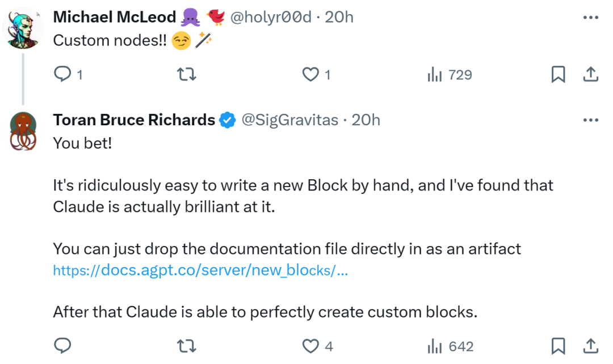Open more options on Toran's reply
This screenshot has width=613, height=364.
(591, 120)
